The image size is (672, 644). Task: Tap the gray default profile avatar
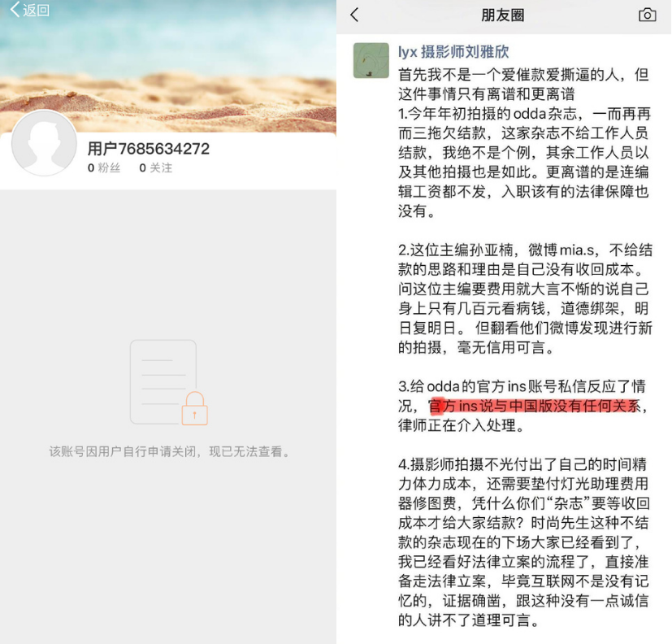[44, 143]
